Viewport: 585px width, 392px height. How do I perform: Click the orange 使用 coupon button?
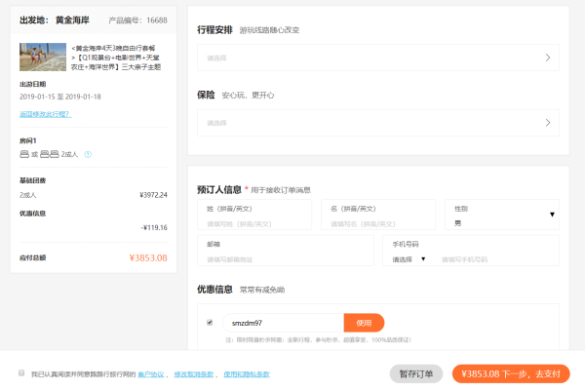click(x=364, y=323)
